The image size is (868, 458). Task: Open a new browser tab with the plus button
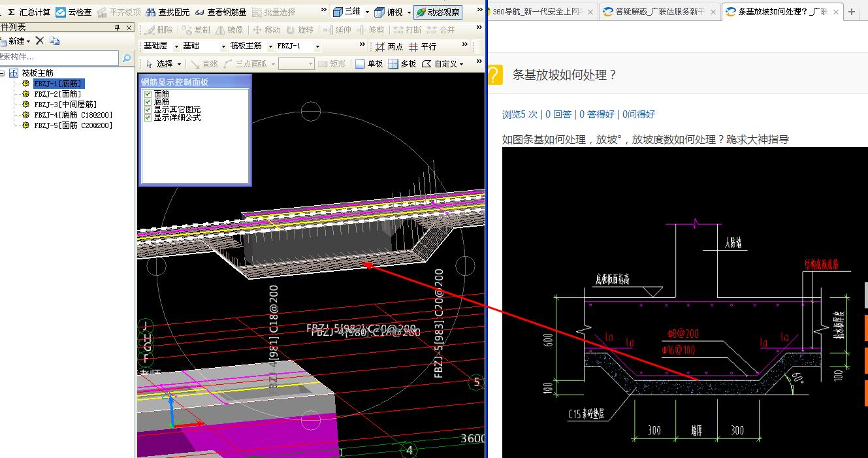click(852, 12)
